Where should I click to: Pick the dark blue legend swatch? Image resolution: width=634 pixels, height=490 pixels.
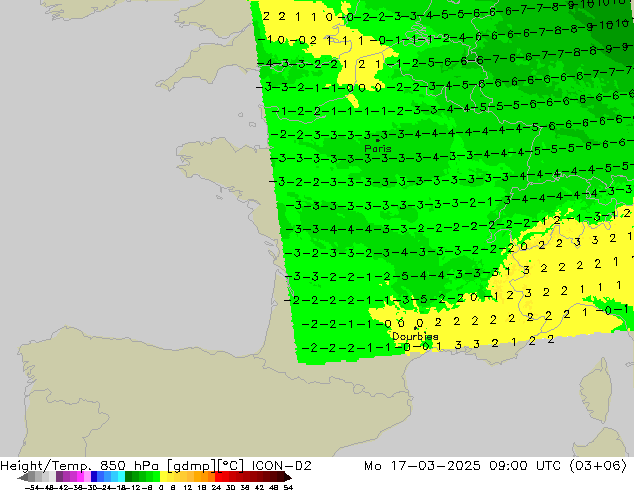coord(94,477)
